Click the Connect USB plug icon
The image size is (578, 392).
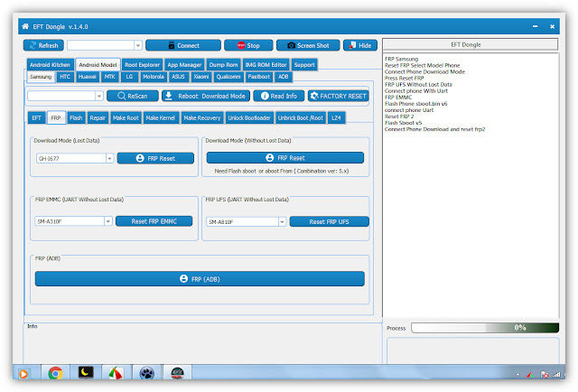point(172,45)
